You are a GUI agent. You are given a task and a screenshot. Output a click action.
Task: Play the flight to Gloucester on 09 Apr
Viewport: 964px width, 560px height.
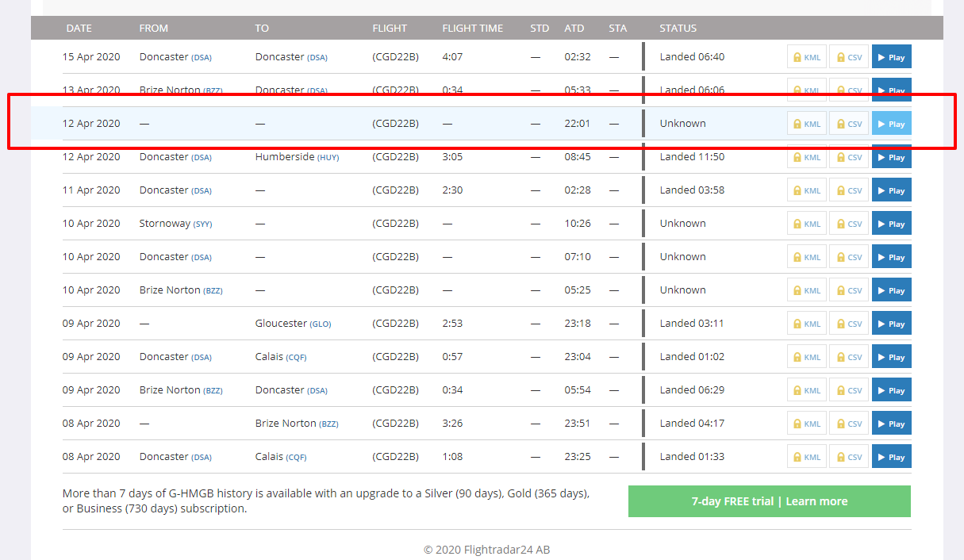891,324
